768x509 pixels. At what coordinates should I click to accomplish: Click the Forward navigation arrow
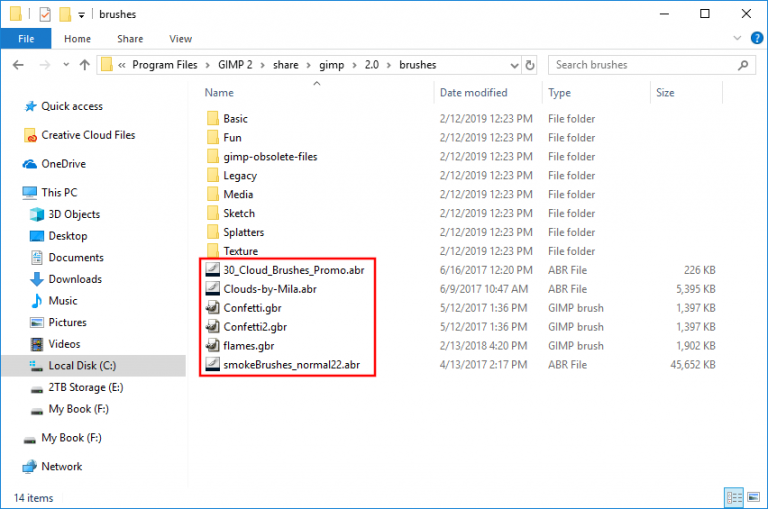coord(45,65)
